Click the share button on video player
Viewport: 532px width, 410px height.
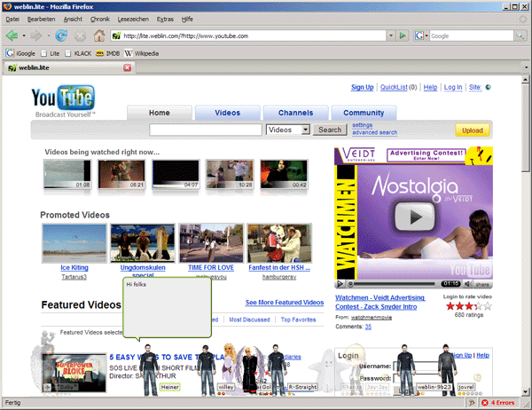point(482,284)
